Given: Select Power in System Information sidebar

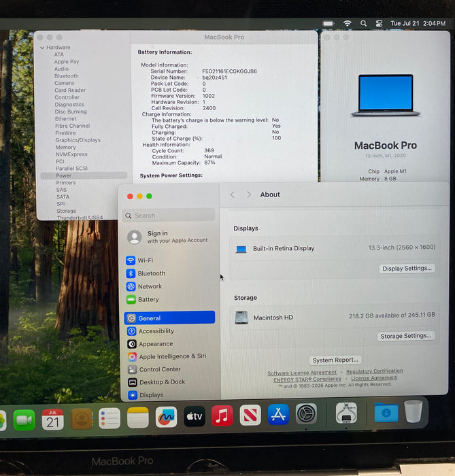Looking at the screenshot, I should point(84,175).
